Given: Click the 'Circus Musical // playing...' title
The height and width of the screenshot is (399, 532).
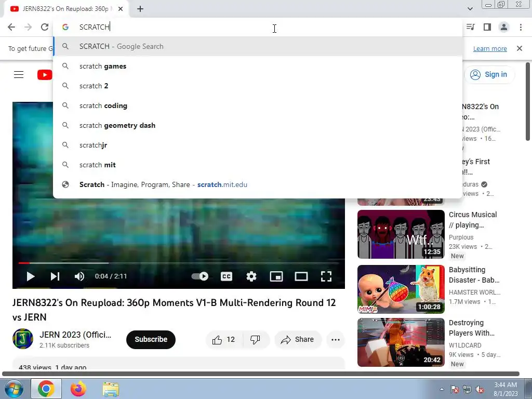Looking at the screenshot, I should coord(473,220).
